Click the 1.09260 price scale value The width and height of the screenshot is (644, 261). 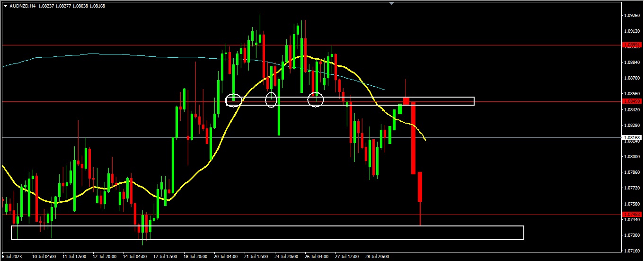[x=632, y=15]
